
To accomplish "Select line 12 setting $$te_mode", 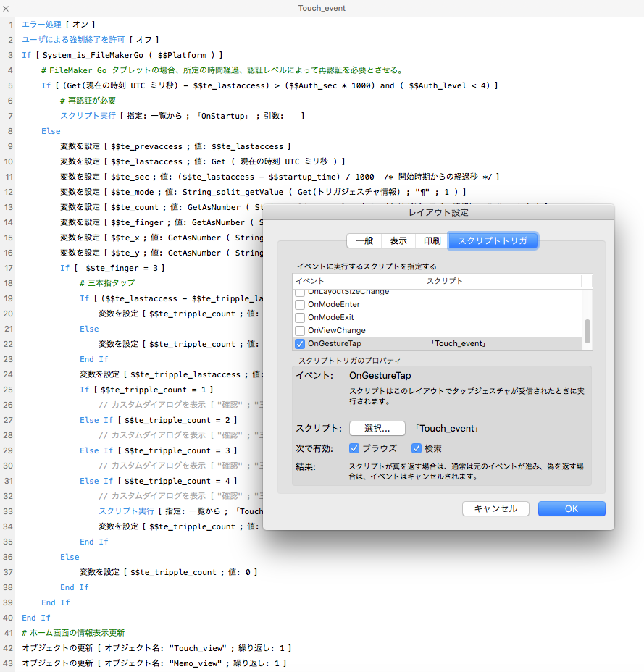I will pos(263,192).
